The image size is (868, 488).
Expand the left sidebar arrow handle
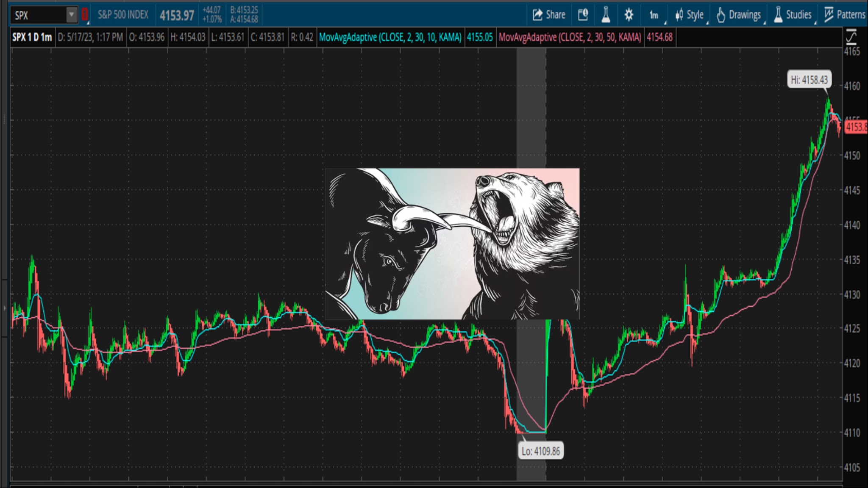[4, 308]
